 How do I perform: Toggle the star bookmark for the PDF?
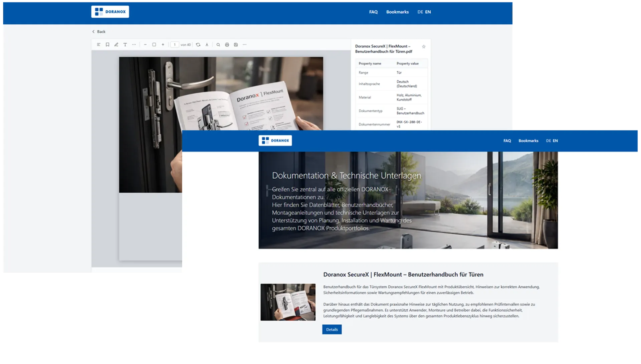424,47
